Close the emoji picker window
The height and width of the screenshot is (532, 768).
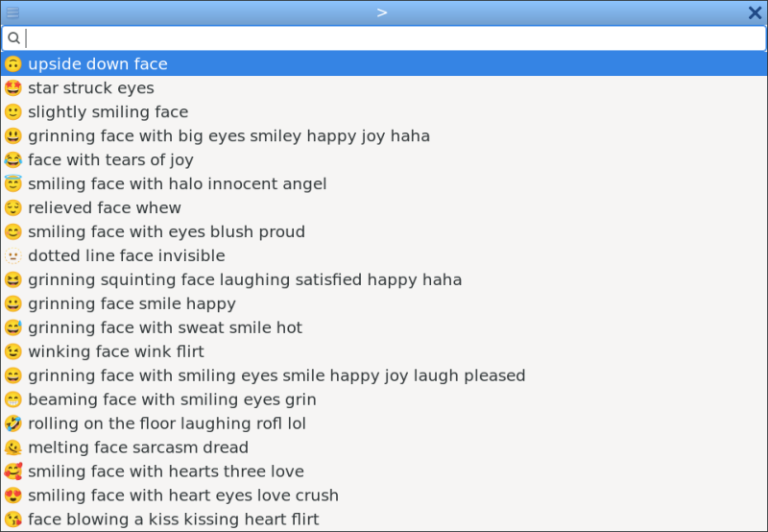(755, 12)
